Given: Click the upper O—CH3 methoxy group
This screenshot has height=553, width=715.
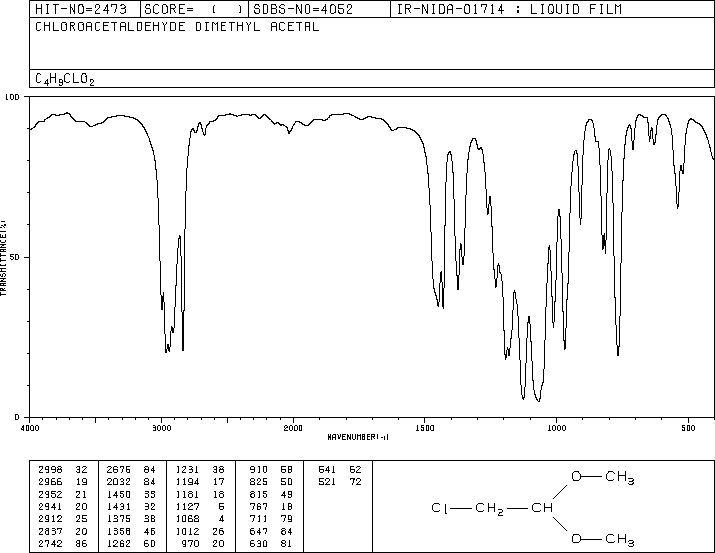Looking at the screenshot, I should coord(602,478).
